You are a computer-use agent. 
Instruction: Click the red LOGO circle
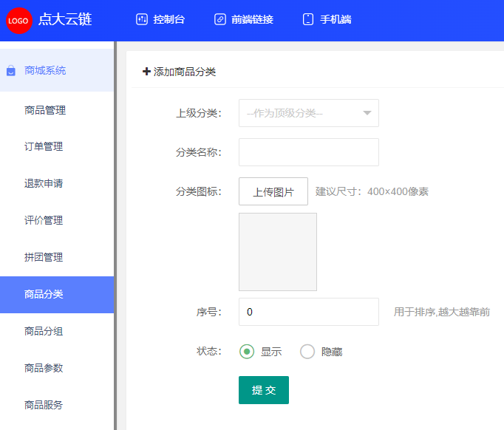[19, 21]
